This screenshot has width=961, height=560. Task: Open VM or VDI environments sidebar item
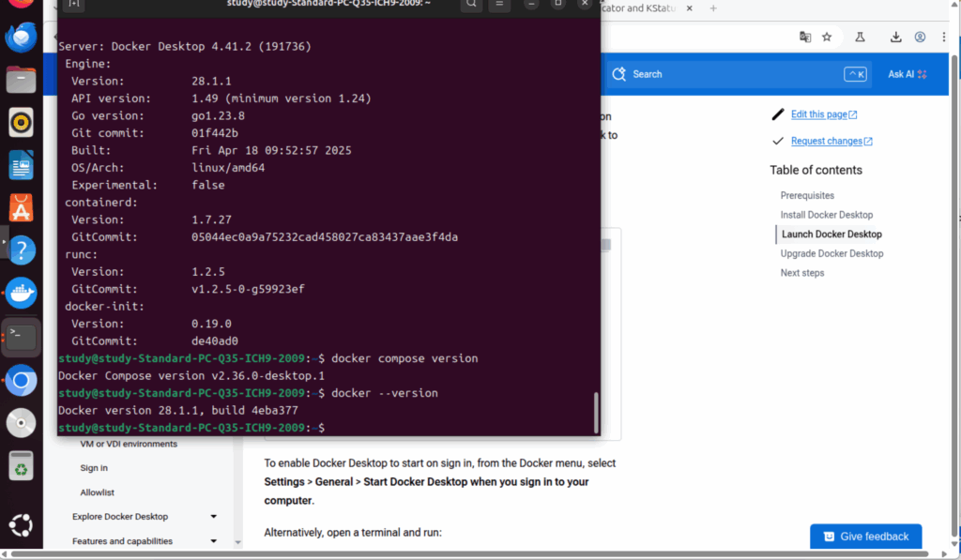128,444
